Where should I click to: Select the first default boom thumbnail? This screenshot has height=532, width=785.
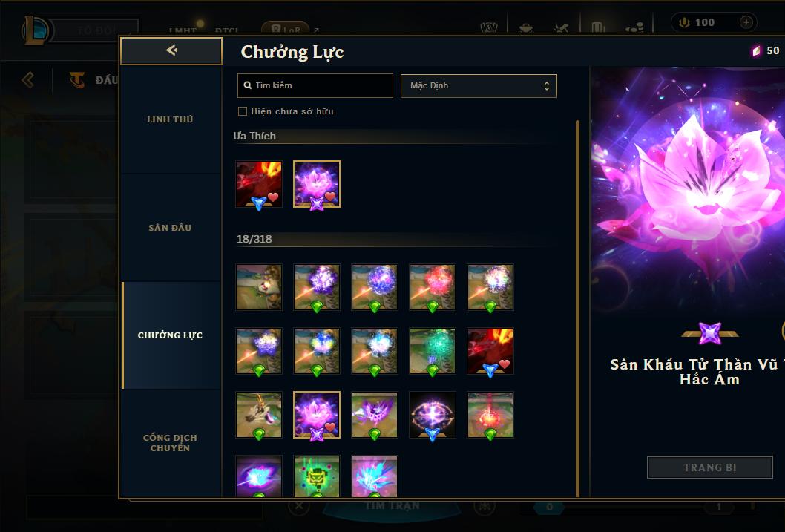[259, 287]
